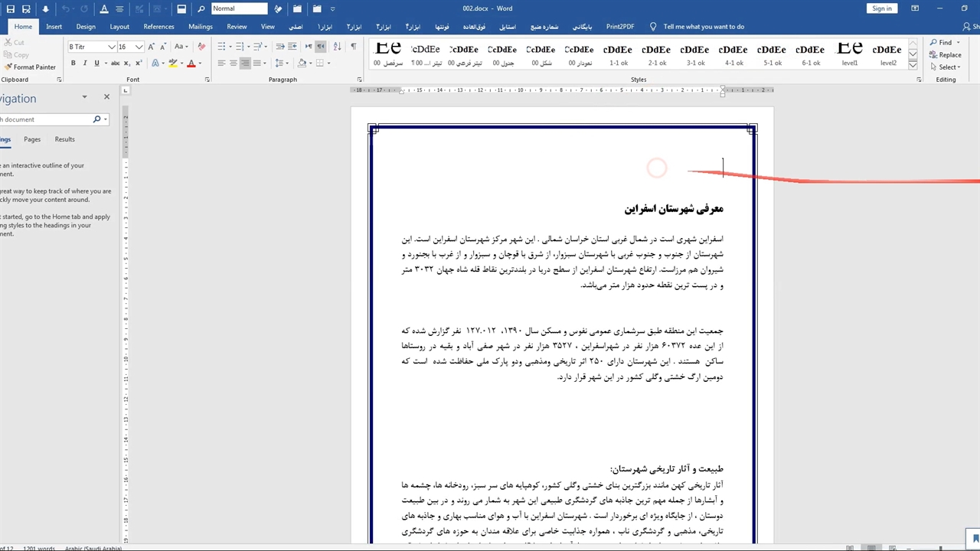Click the Sign in button
The width and height of the screenshot is (980, 551).
click(882, 8)
